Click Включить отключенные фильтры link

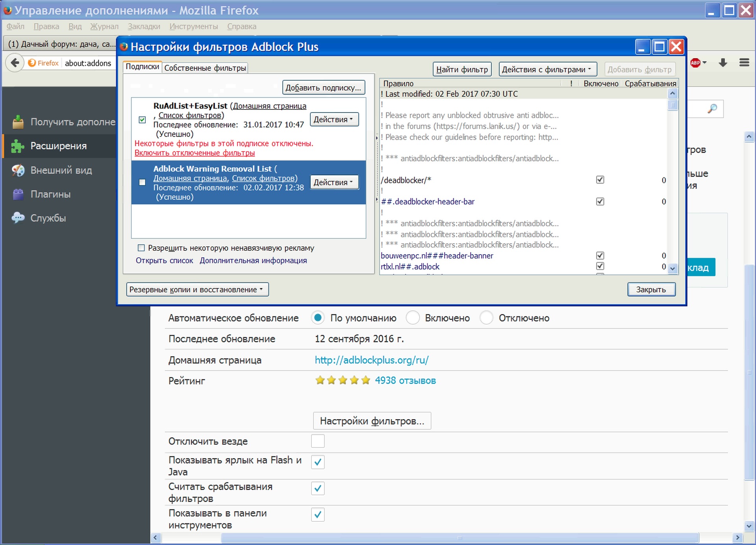[x=195, y=153]
